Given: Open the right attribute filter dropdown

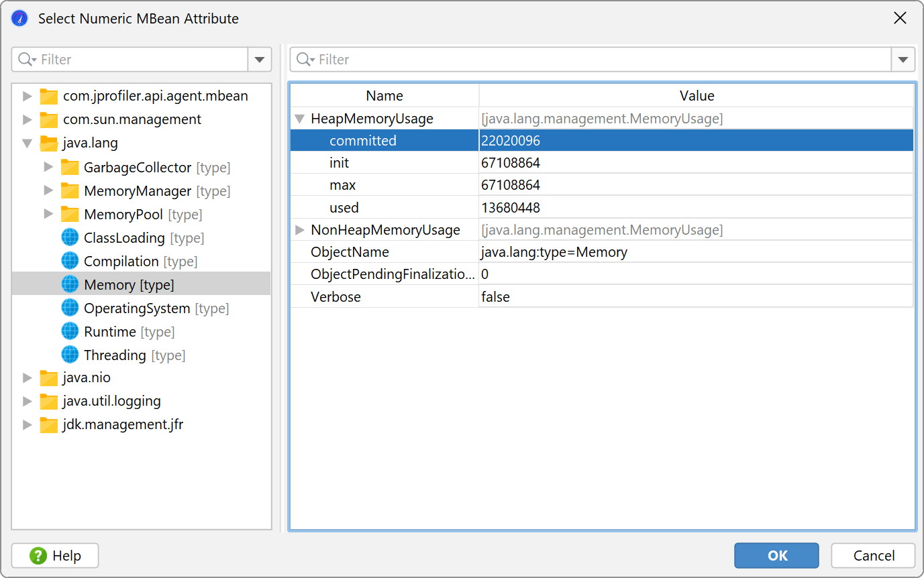Looking at the screenshot, I should pyautogui.click(x=903, y=60).
